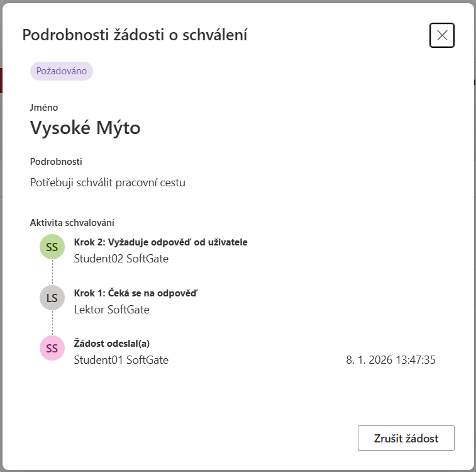The width and height of the screenshot is (476, 472).
Task: Click the 8. 1. 2026 13:47:35 timestamp
Action: (x=390, y=360)
